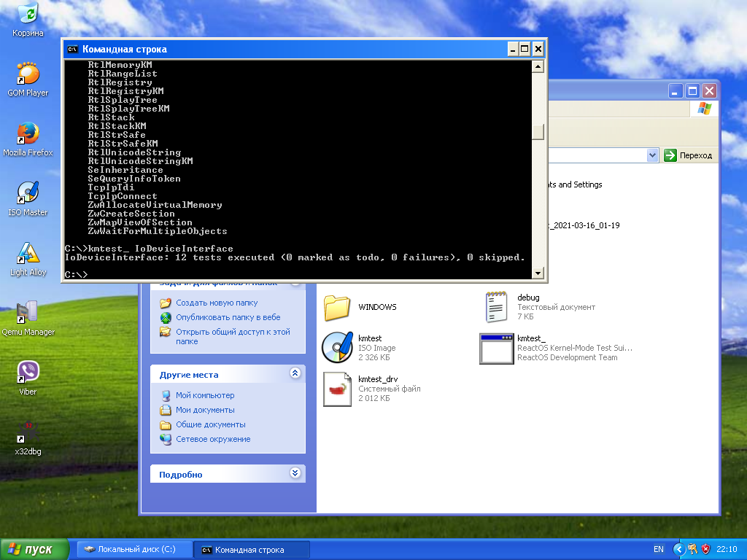Open Qemu Manager

click(x=28, y=310)
